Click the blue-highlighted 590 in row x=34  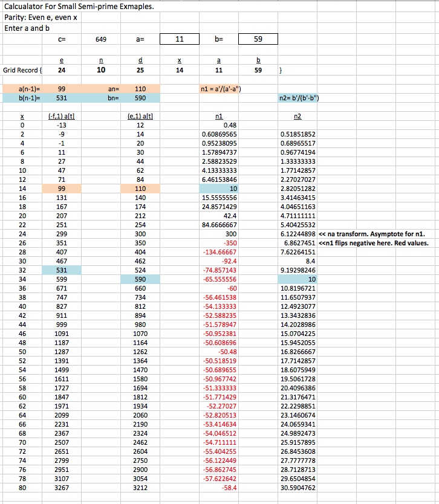pos(140,279)
